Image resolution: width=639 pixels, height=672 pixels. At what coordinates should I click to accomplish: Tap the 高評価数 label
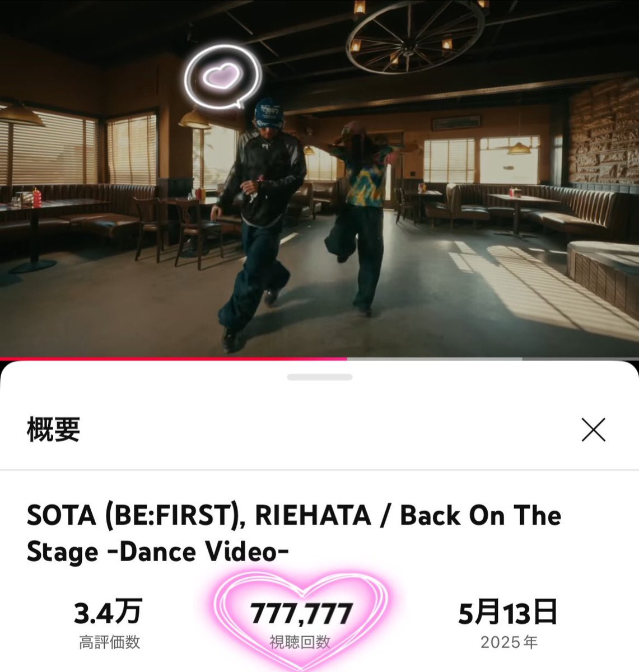tap(109, 642)
